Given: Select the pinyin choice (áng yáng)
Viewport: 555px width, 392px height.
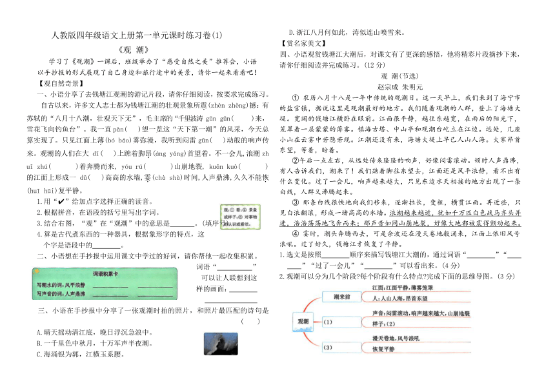Looking at the screenshot, I should (x=170, y=153).
